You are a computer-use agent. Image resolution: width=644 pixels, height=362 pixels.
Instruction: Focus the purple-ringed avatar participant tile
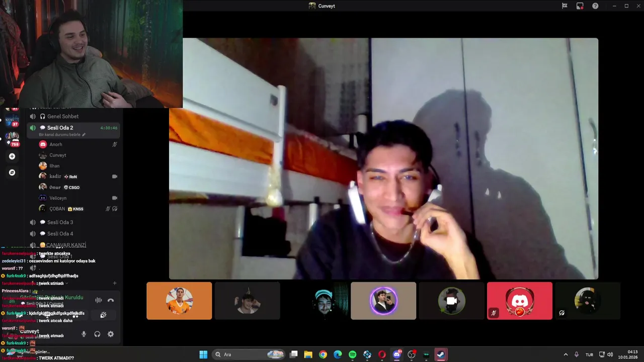pyautogui.click(x=383, y=301)
